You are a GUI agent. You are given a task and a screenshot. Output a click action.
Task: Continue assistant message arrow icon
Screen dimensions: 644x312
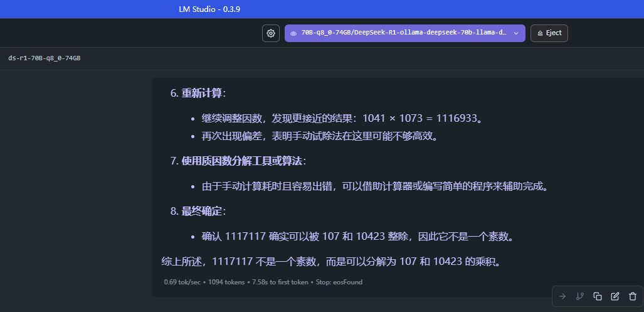coord(562,296)
